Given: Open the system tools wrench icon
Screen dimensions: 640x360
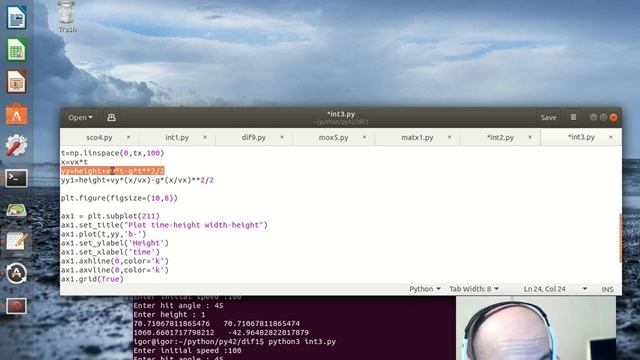Looking at the screenshot, I should point(16,146).
